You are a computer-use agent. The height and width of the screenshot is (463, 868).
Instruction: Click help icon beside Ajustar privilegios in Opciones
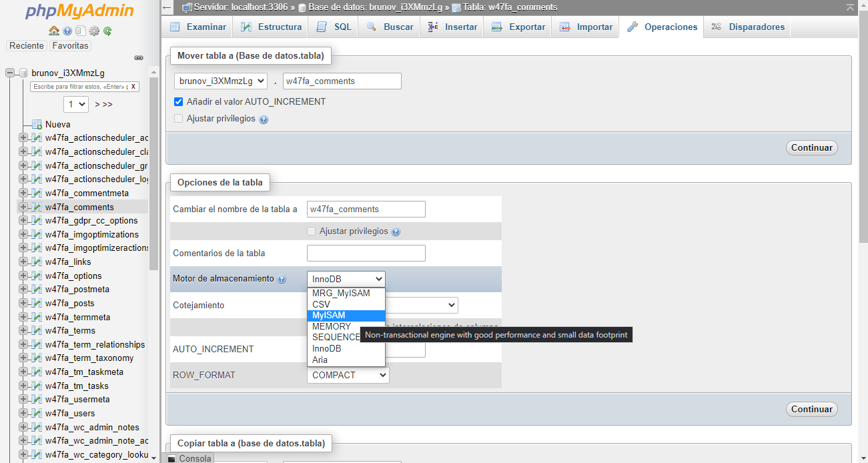click(396, 232)
